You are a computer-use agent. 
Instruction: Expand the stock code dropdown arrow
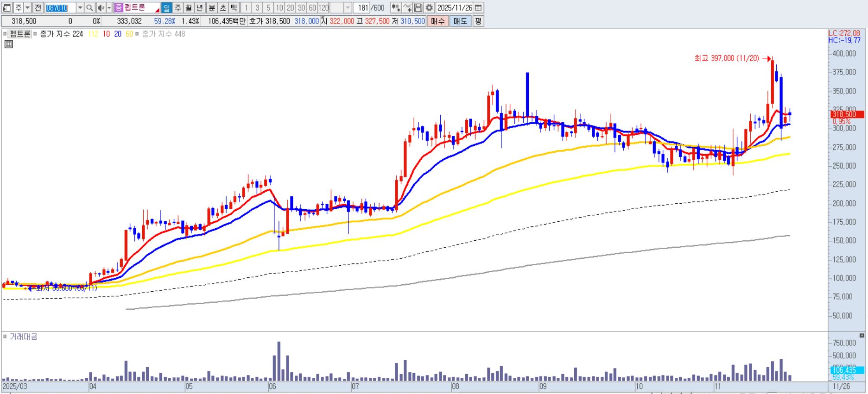(80, 8)
